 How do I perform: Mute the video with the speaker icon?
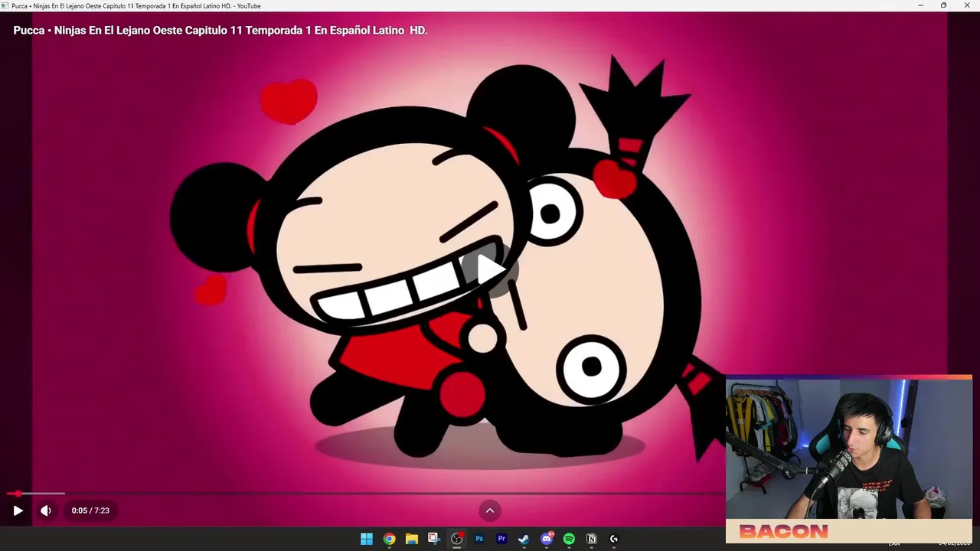[x=46, y=510]
